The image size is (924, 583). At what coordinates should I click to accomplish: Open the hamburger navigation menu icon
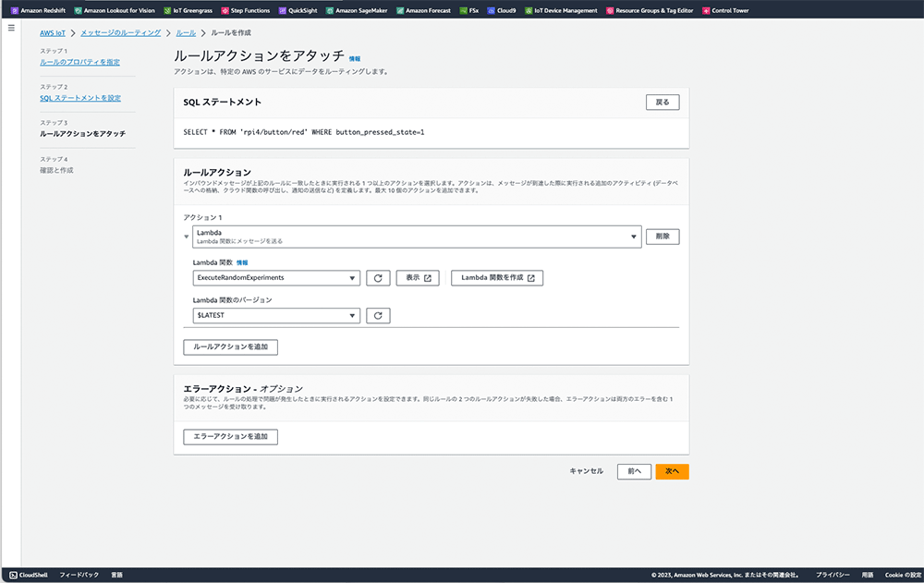point(11,28)
